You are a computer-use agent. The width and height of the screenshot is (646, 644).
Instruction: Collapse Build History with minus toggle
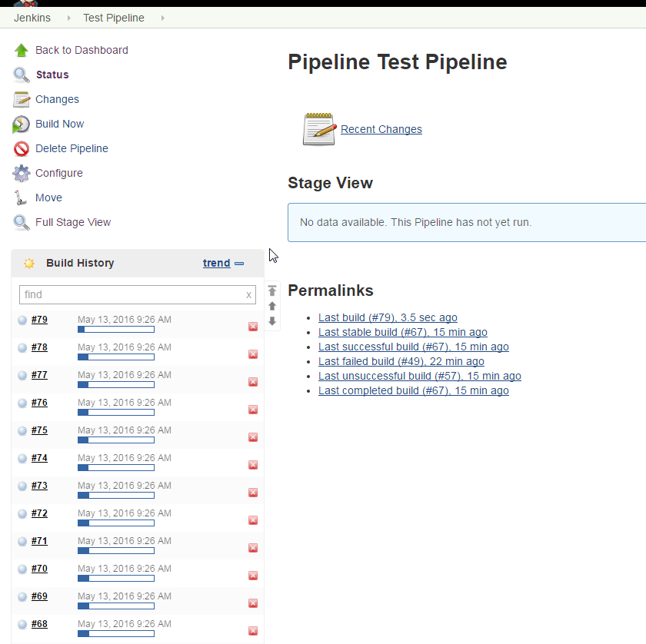pos(239,264)
